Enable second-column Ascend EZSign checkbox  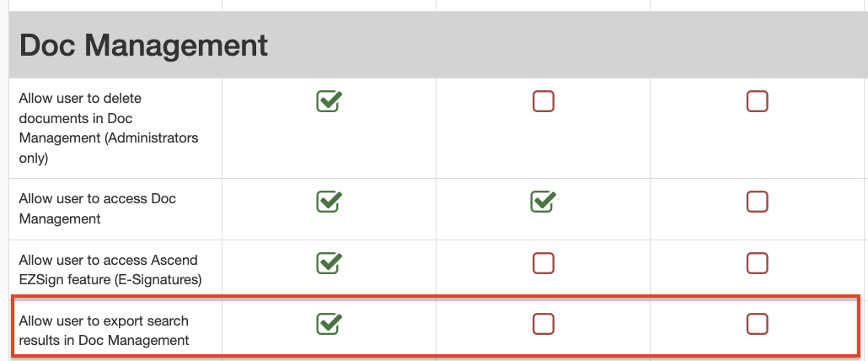coord(543,263)
